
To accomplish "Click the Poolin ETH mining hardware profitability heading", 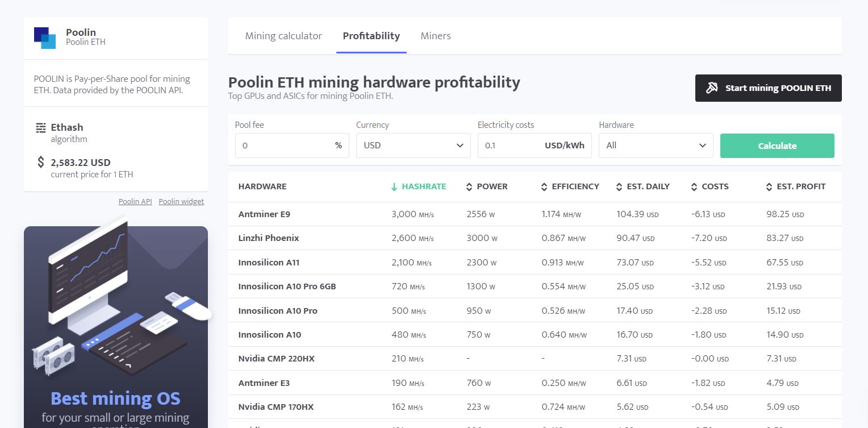I will (x=374, y=82).
